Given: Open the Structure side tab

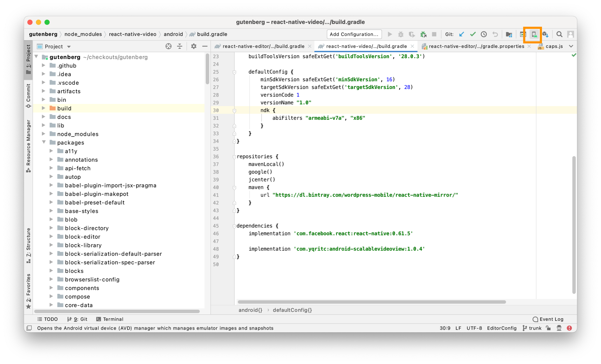Looking at the screenshot, I should pyautogui.click(x=28, y=245).
